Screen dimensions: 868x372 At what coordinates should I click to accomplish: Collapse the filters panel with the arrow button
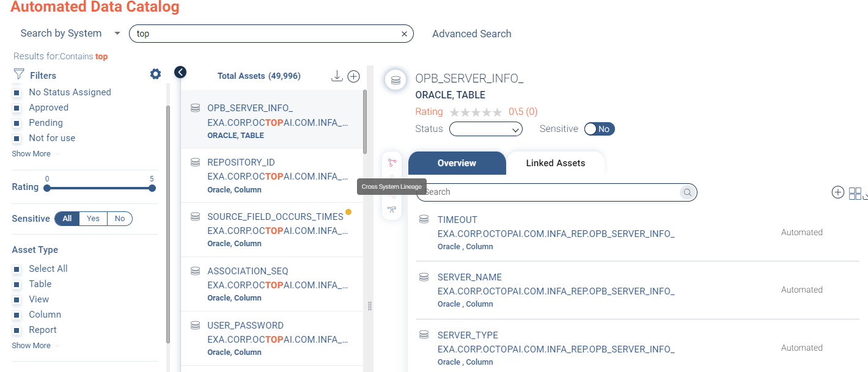180,72
